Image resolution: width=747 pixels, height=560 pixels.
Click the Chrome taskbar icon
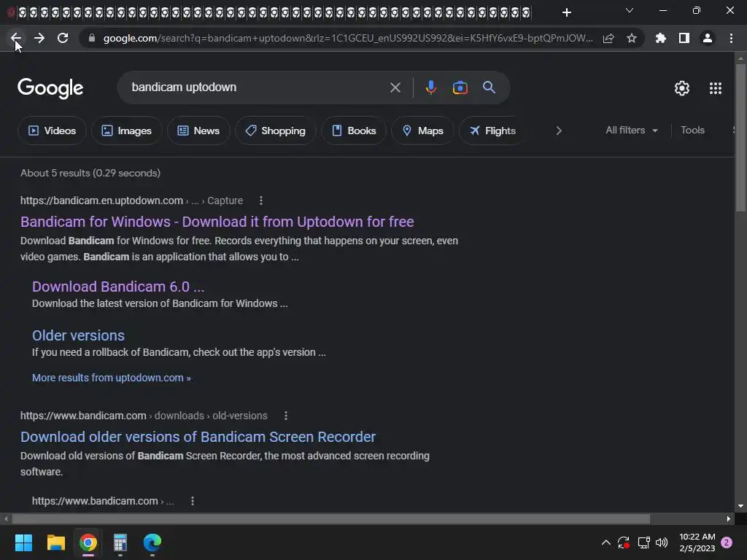(88, 542)
